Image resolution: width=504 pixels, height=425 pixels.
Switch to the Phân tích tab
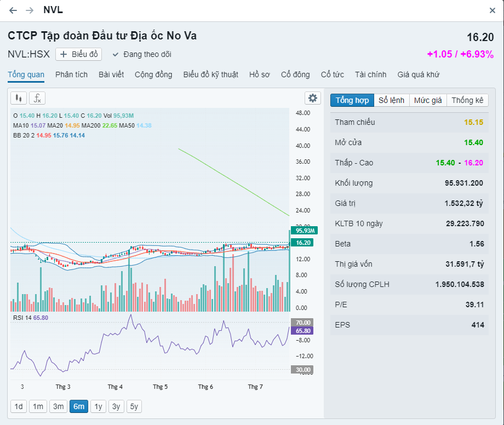pyautogui.click(x=71, y=74)
